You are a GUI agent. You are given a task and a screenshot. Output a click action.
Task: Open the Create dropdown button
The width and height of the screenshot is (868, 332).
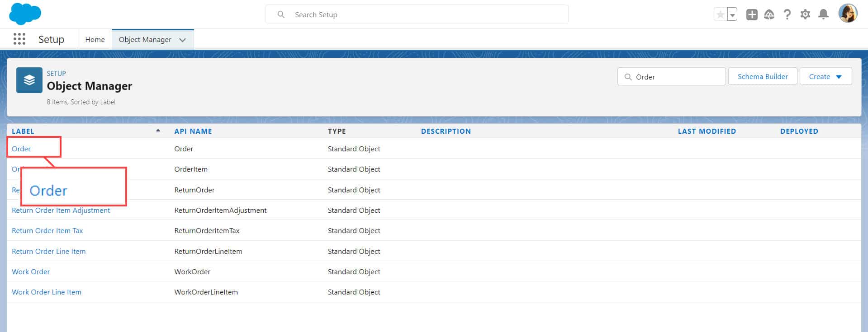pyautogui.click(x=825, y=76)
